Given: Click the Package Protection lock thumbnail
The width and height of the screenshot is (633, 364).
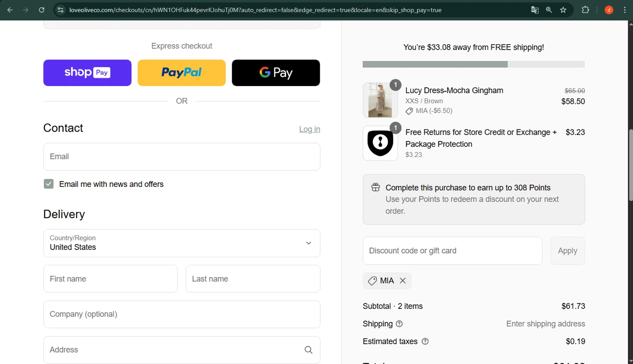Looking at the screenshot, I should click(x=380, y=143).
